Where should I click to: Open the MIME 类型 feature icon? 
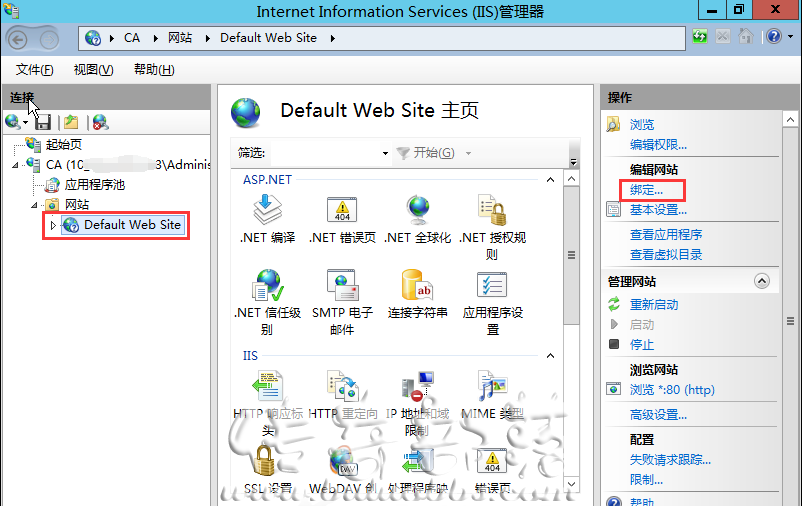tap(492, 386)
